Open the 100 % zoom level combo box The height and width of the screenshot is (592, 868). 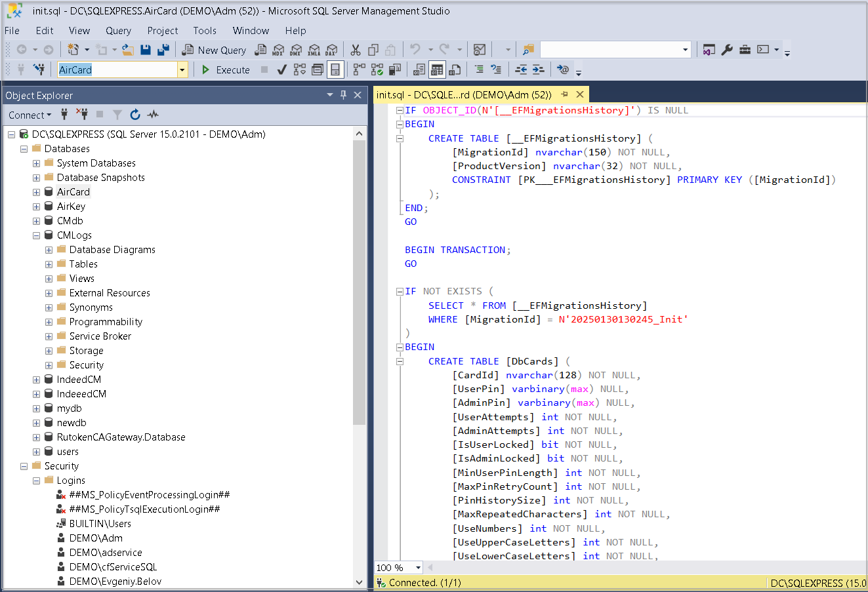point(417,568)
